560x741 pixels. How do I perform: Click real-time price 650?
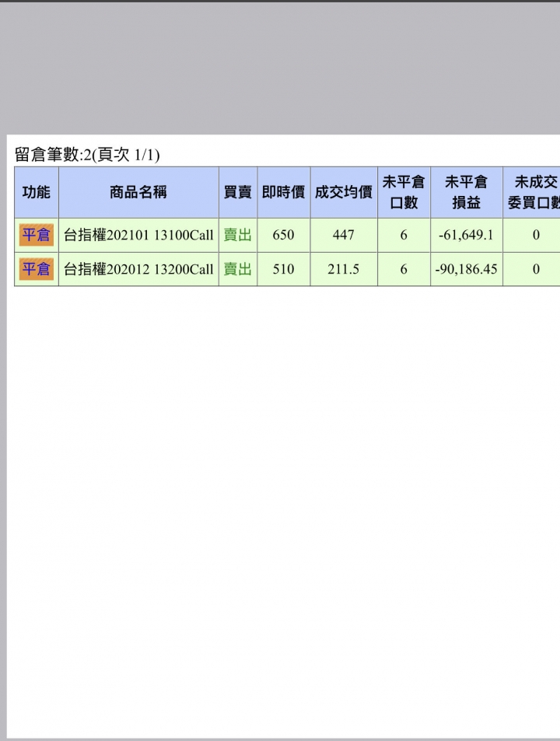pos(284,235)
